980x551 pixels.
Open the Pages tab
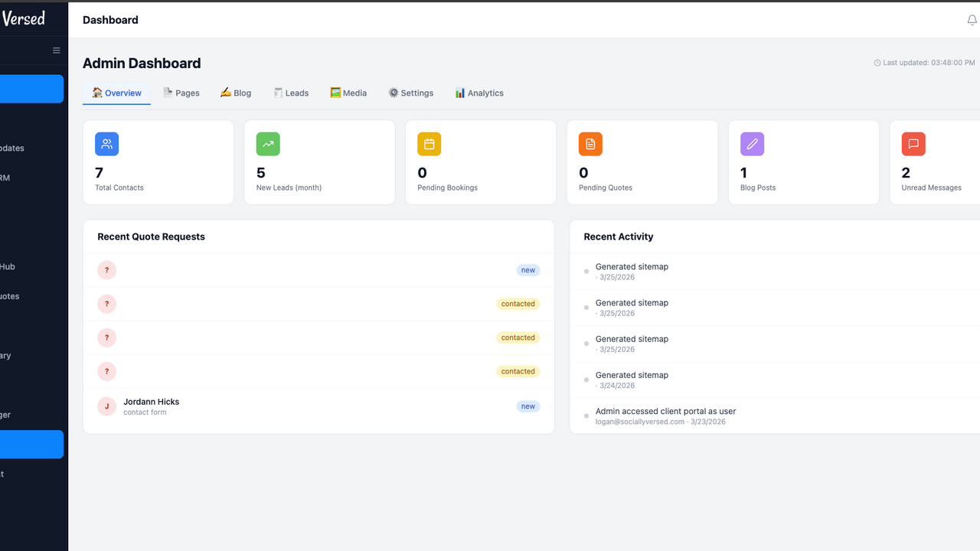[181, 93]
